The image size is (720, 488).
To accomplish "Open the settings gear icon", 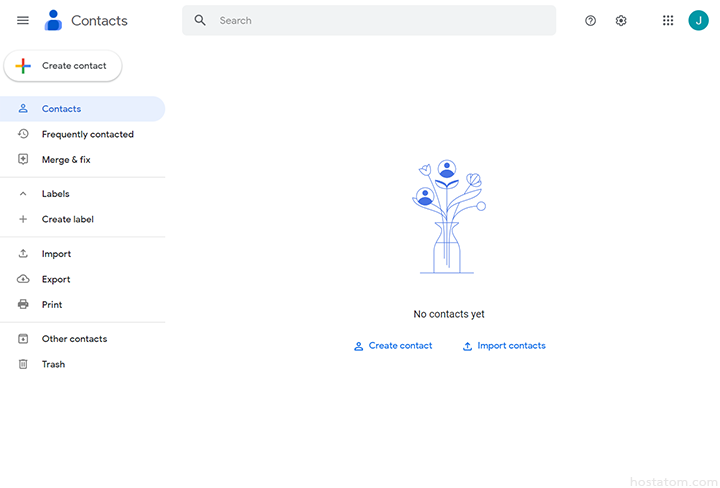I will (x=621, y=20).
